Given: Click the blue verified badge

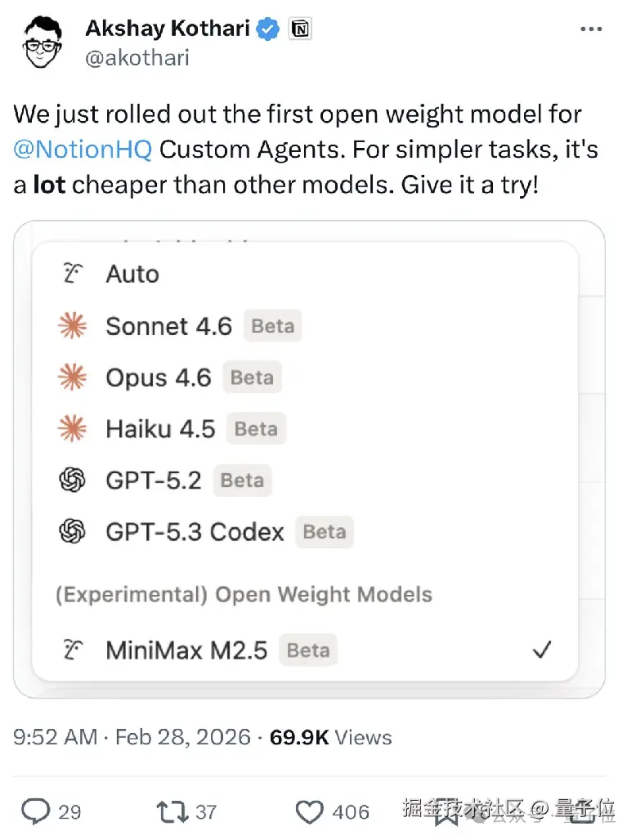Looking at the screenshot, I should (268, 29).
